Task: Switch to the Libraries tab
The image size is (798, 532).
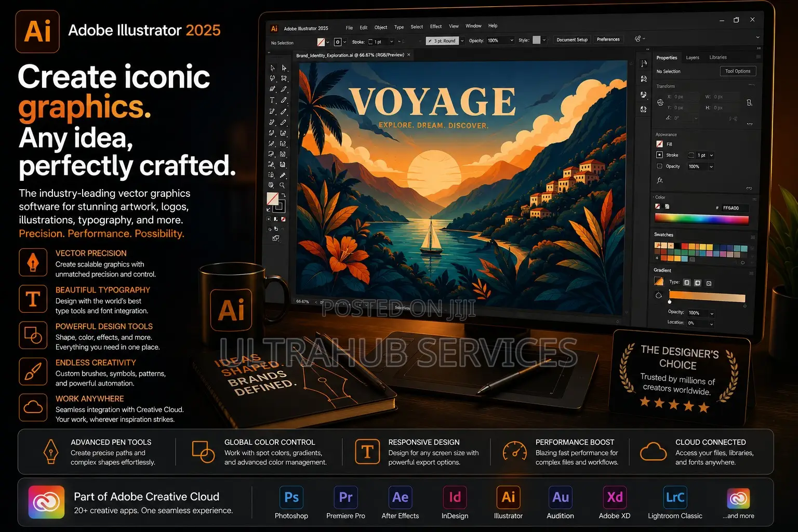Action: pos(718,57)
